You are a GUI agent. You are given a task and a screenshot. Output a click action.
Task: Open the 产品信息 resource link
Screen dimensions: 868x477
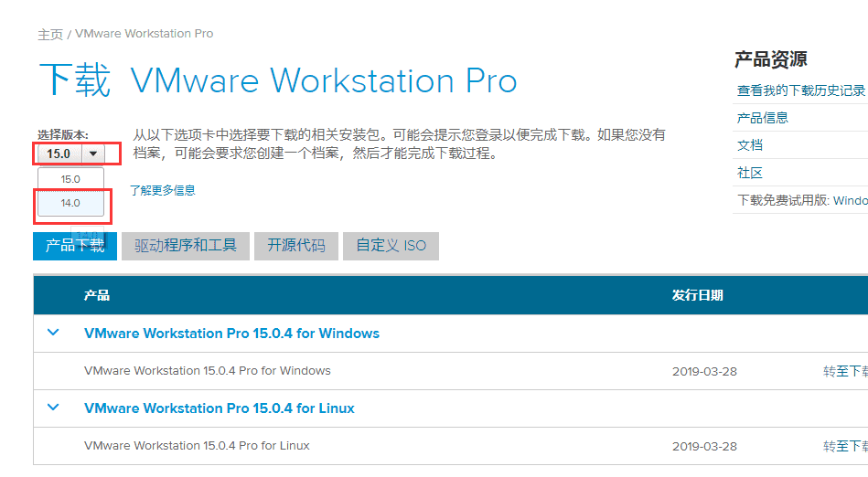point(762,117)
